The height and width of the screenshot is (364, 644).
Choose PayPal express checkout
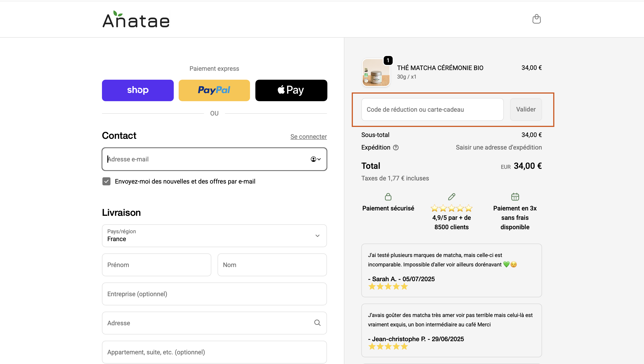(214, 90)
